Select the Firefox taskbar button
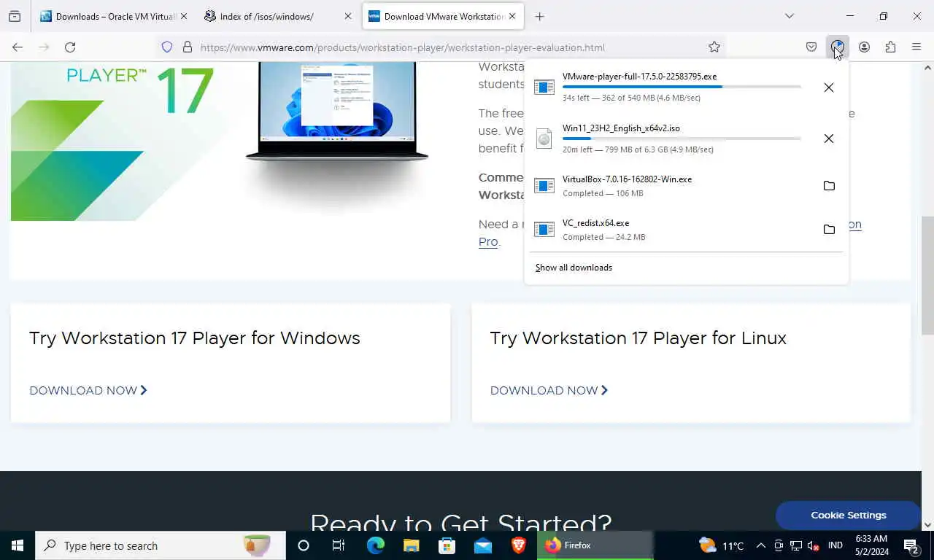Viewport: 934px width, 560px height. click(x=595, y=545)
